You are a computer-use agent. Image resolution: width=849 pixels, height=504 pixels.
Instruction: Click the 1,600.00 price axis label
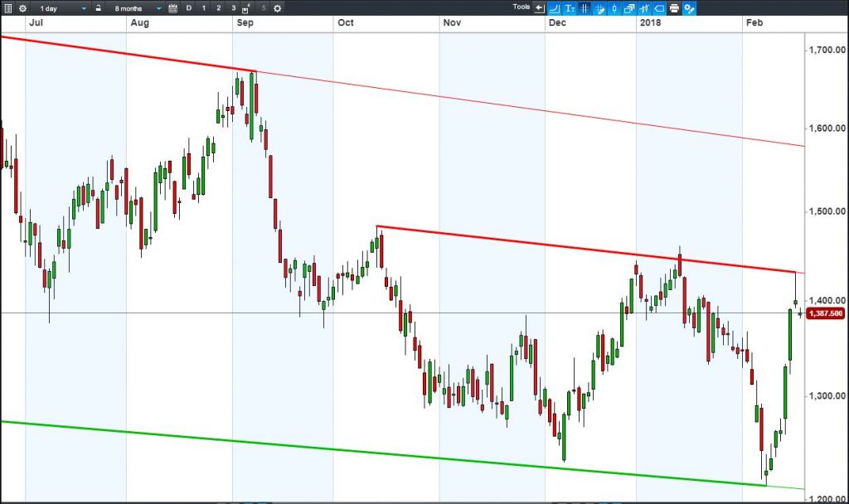click(x=827, y=128)
